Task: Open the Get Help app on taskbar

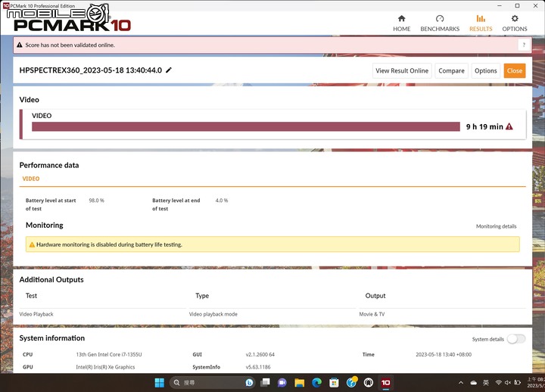Action: point(351,382)
